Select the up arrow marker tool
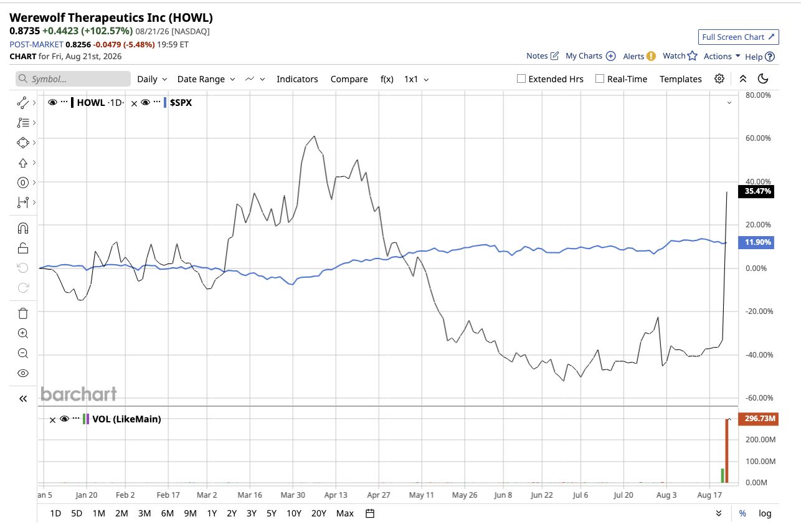The height and width of the screenshot is (532, 801). pos(23,163)
